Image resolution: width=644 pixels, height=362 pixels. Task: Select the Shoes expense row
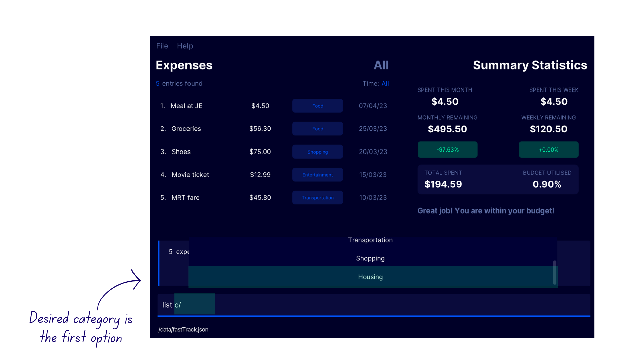point(273,152)
